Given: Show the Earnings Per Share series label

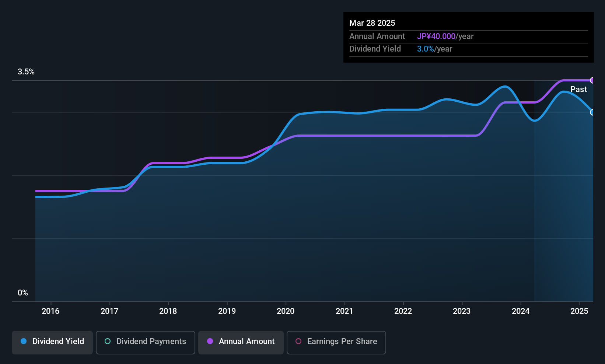Looking at the screenshot, I should pyautogui.click(x=342, y=342).
